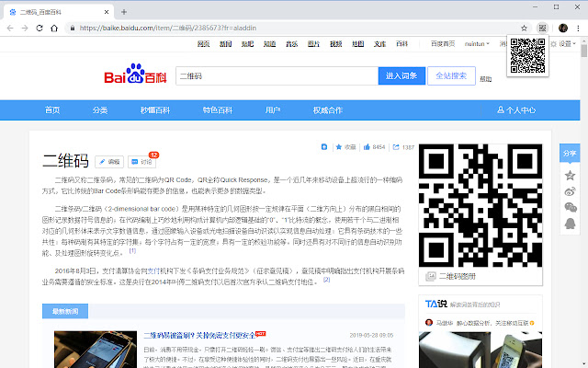Click the 分享 label at the sidebar top
Image resolution: width=588 pixels, height=368 pixels.
tap(570, 154)
